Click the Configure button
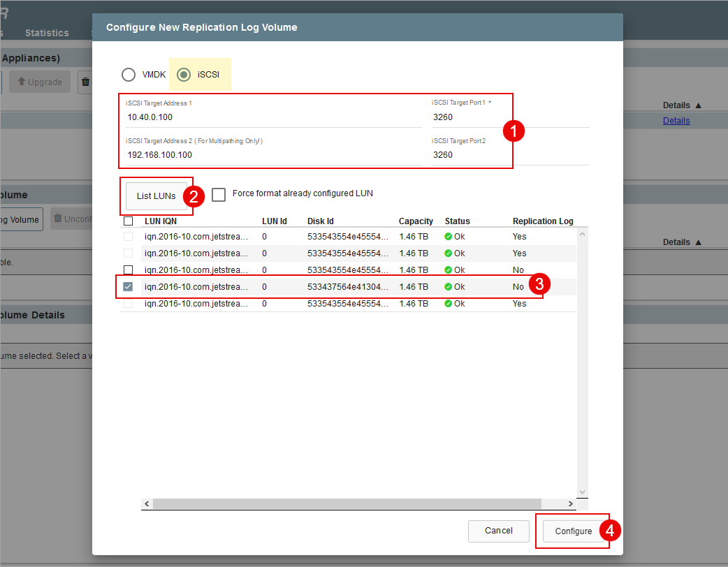Viewport: 728px width, 567px height. click(x=573, y=531)
